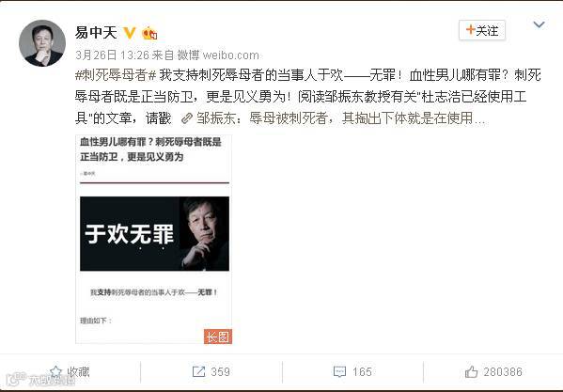Open the 于欢无罪 banner image

[x=154, y=234]
